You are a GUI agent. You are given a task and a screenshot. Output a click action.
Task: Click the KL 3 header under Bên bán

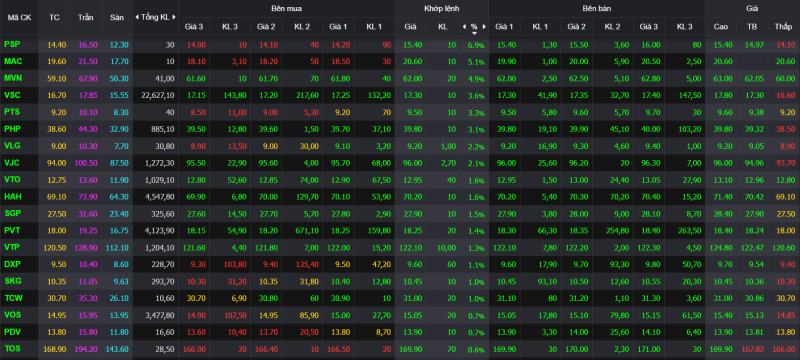pyautogui.click(x=684, y=27)
